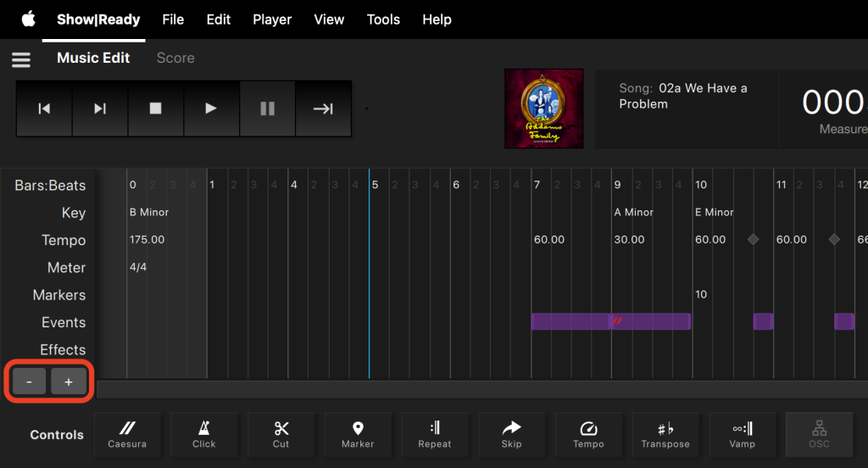Click the Addams Family album thumbnail
This screenshot has height=468, width=868.
543,109
